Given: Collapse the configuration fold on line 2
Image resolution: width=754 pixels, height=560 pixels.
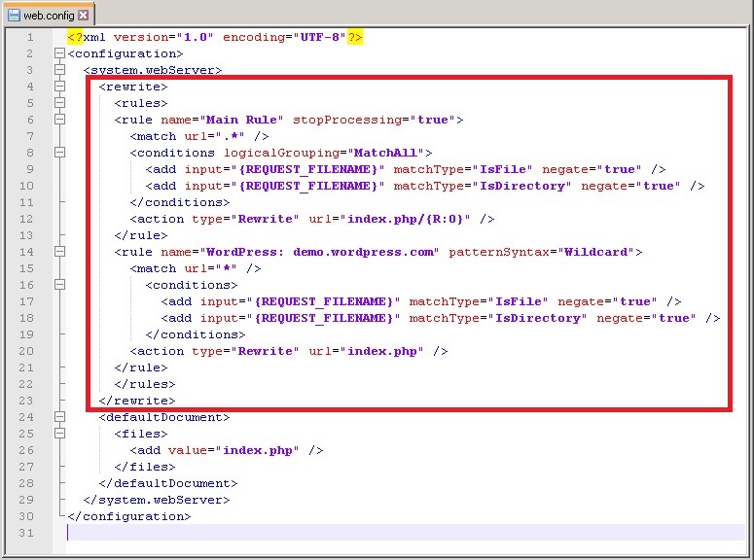Looking at the screenshot, I should click(x=59, y=53).
